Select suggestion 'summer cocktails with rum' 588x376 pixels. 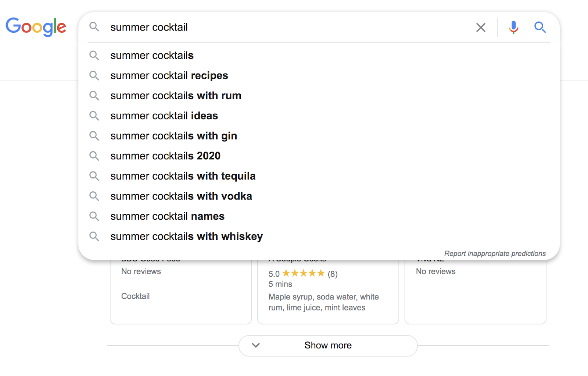tap(176, 96)
